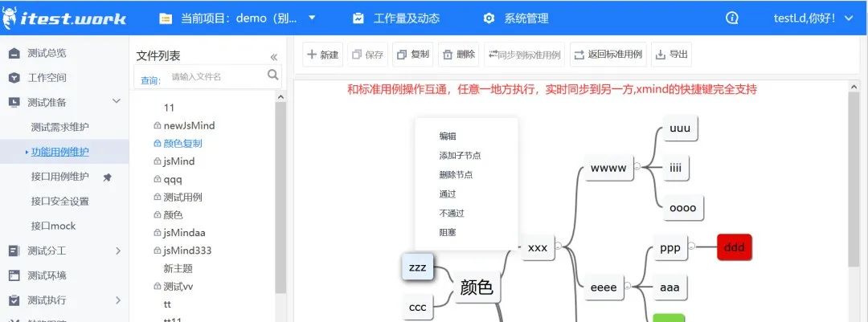Image resolution: width=868 pixels, height=322 pixels.
Task: Select the 新主题 file
Action: tap(178, 268)
